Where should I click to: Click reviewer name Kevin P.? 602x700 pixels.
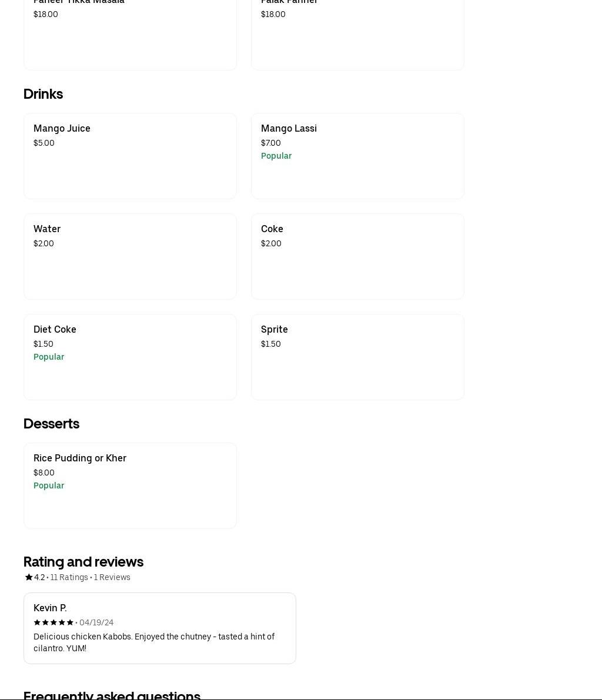pos(50,608)
